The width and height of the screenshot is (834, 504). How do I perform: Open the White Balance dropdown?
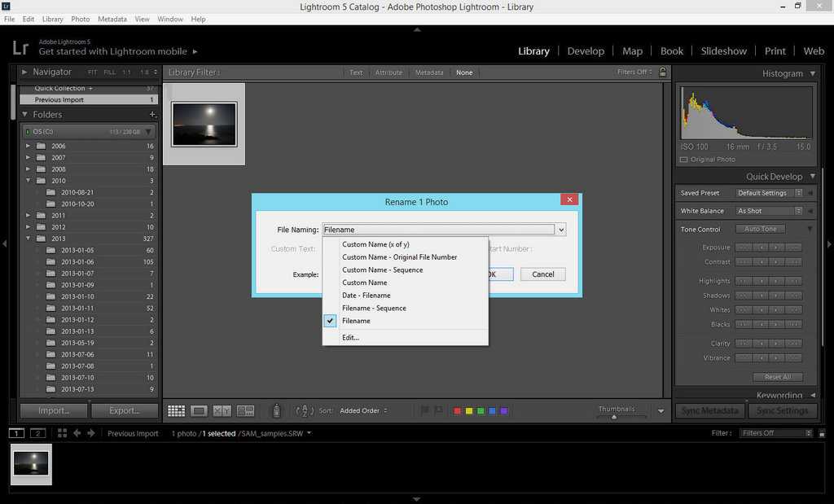tap(768, 211)
